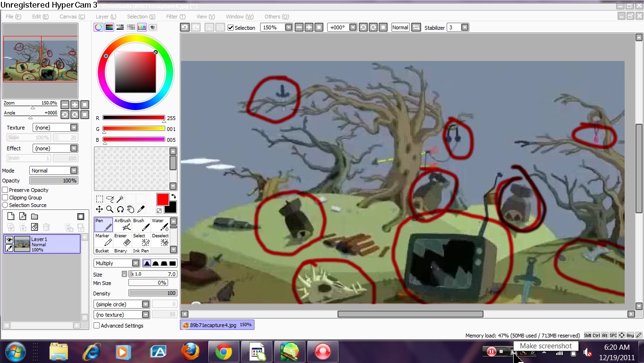
Task: Create a new normal layer
Action: coord(11,216)
